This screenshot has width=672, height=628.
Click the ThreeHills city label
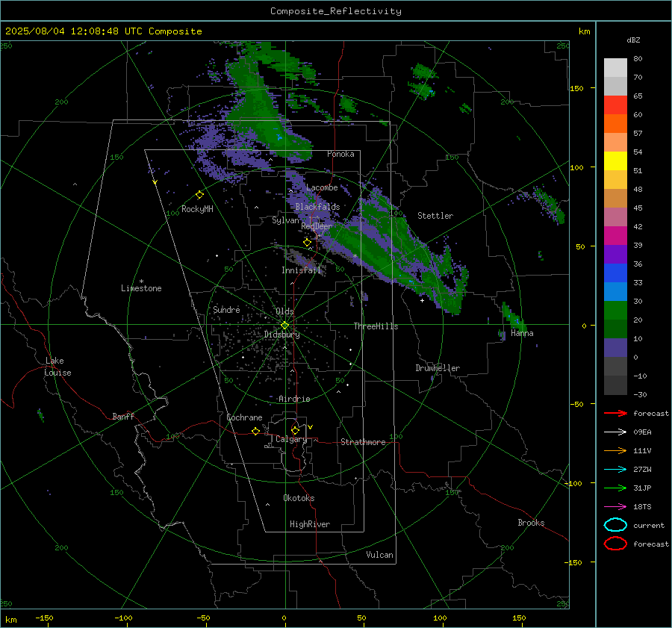click(376, 326)
